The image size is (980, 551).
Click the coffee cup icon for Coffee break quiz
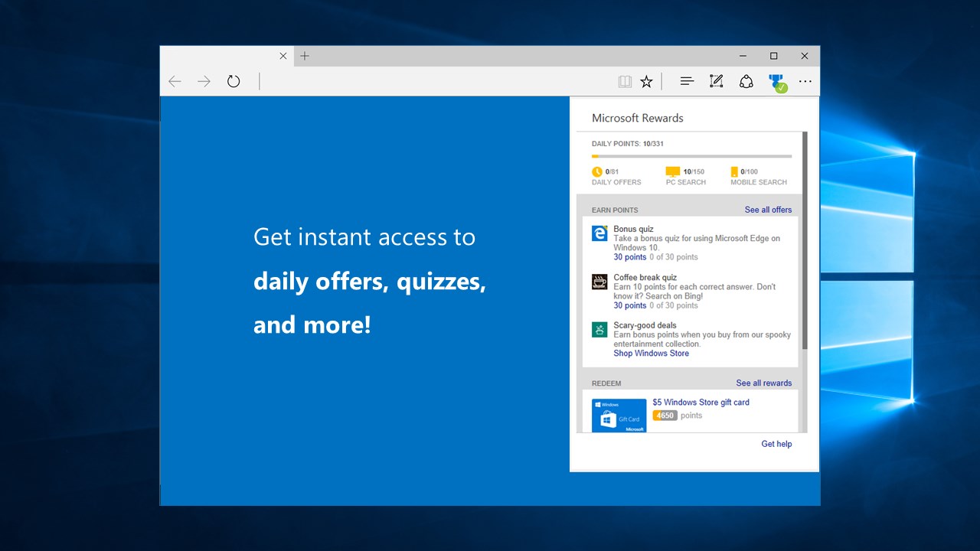pyautogui.click(x=599, y=282)
